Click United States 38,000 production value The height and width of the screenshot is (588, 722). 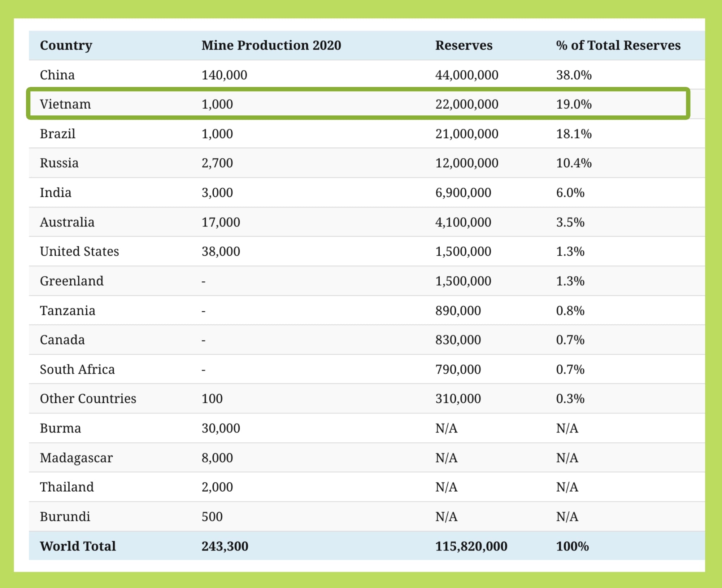click(x=221, y=251)
